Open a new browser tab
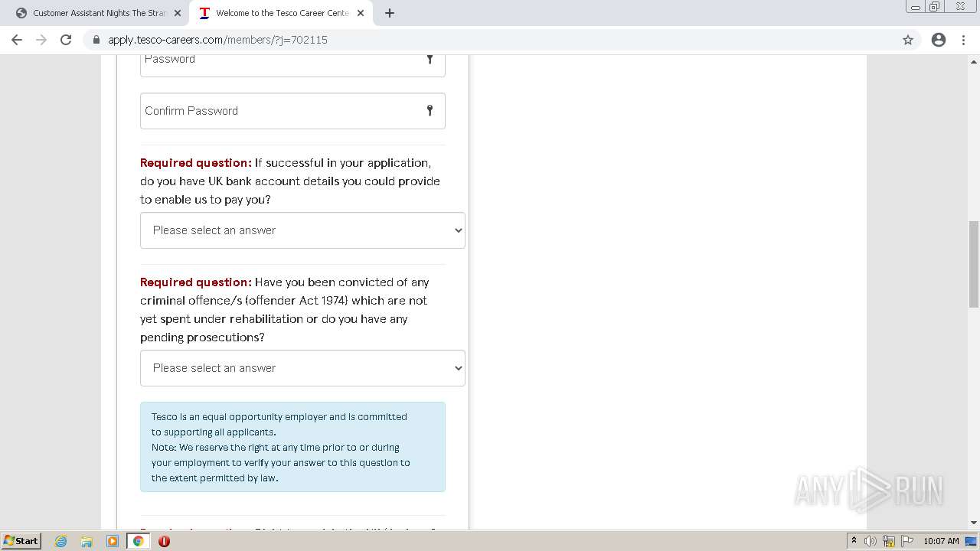This screenshot has height=551, width=980. pos(390,13)
